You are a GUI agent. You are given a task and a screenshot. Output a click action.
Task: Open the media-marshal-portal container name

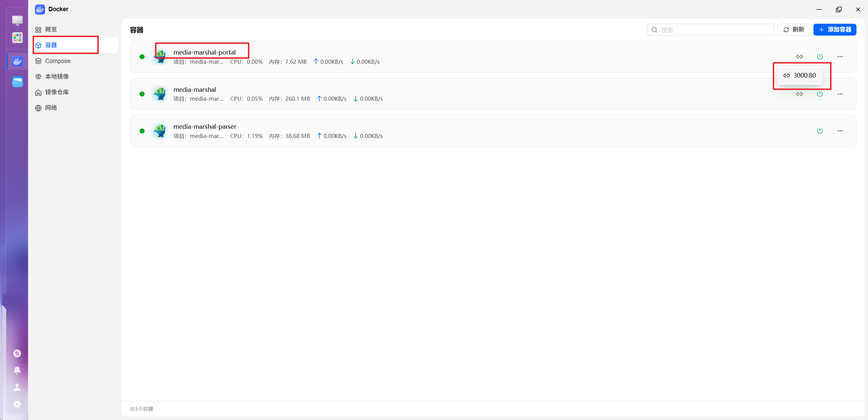pyautogui.click(x=204, y=52)
